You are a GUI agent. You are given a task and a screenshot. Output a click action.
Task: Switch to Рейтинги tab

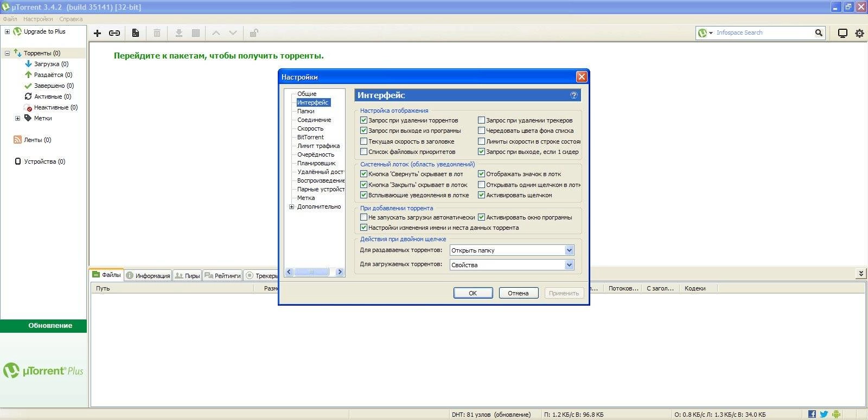[x=222, y=275]
